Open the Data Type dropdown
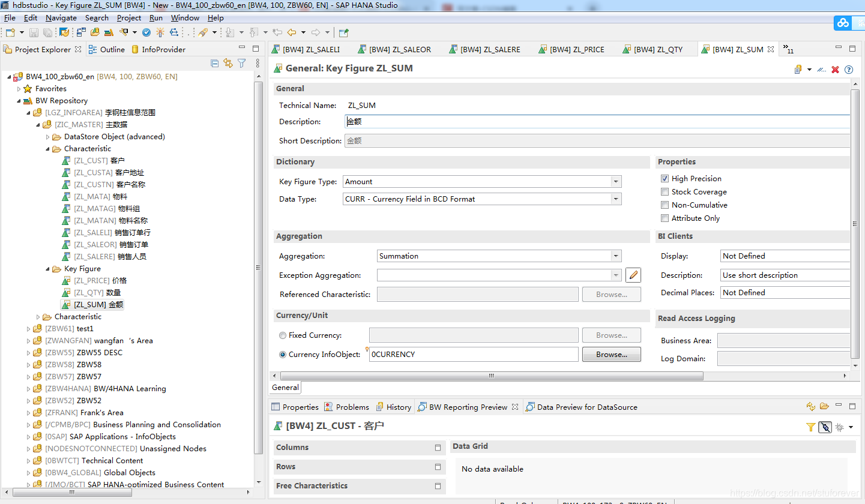The image size is (865, 504). [616, 199]
